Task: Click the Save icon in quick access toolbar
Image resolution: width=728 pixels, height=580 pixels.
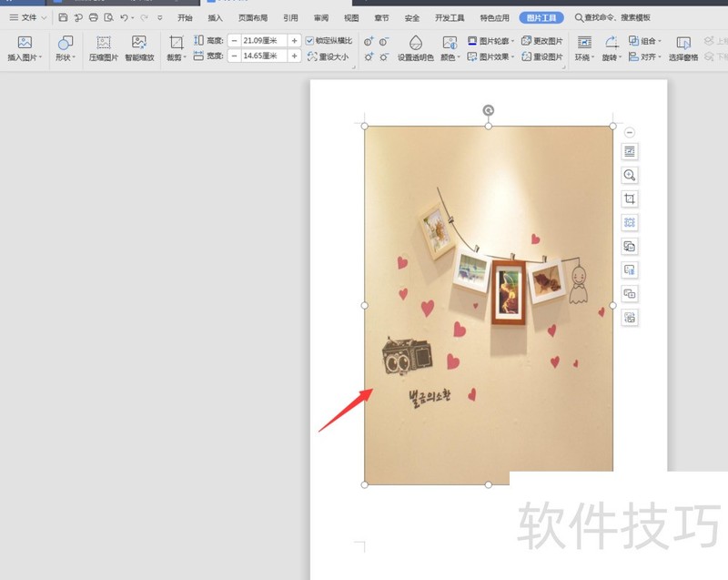Action: 63,17
